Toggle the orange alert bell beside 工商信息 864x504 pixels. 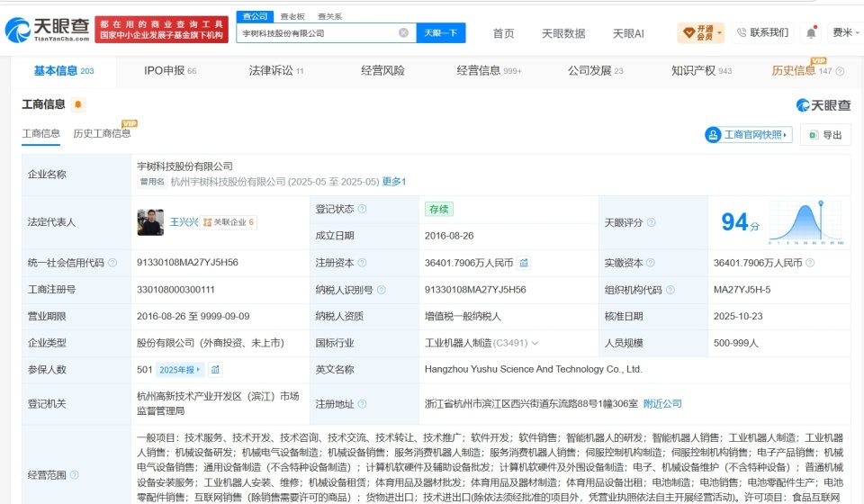pyautogui.click(x=78, y=104)
